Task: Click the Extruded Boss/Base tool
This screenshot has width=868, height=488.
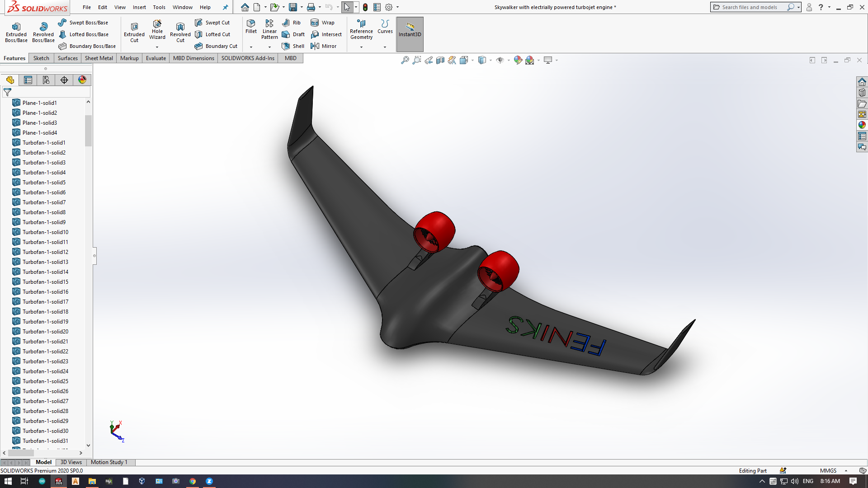Action: 16,33
